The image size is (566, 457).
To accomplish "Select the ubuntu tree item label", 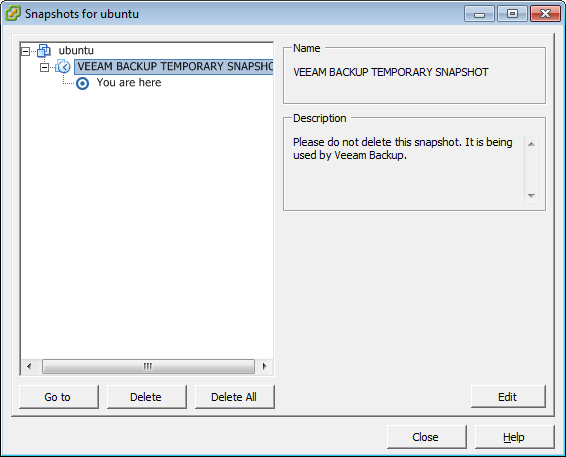I will 76,51.
